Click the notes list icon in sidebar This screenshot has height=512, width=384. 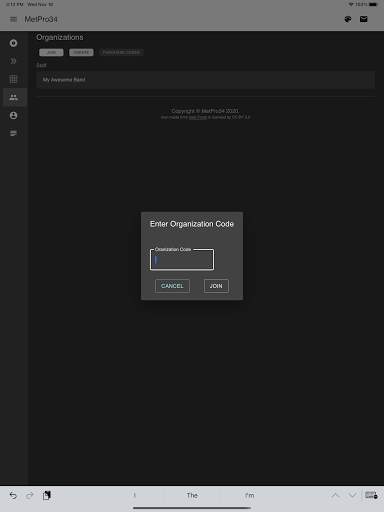click(13, 133)
